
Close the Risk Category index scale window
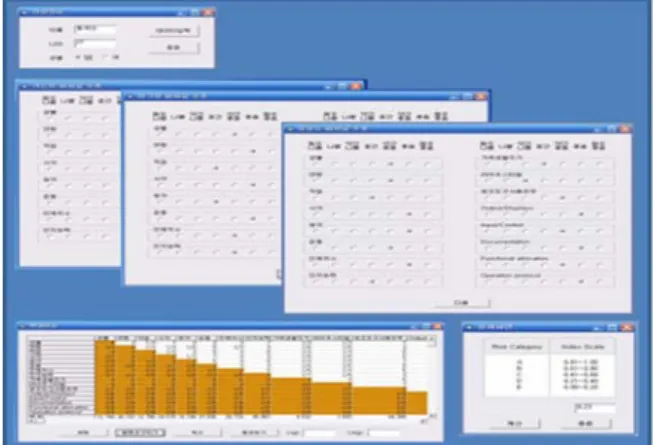(626, 327)
